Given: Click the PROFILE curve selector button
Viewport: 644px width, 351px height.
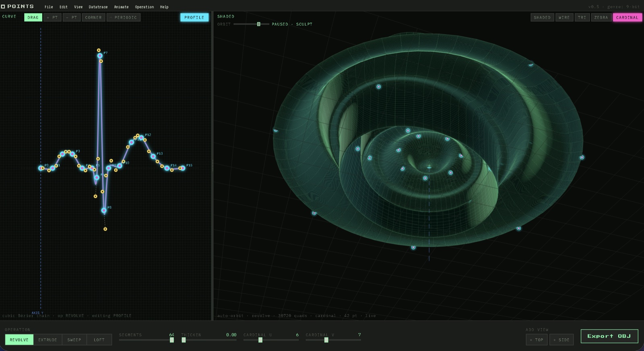Looking at the screenshot, I should (x=194, y=17).
